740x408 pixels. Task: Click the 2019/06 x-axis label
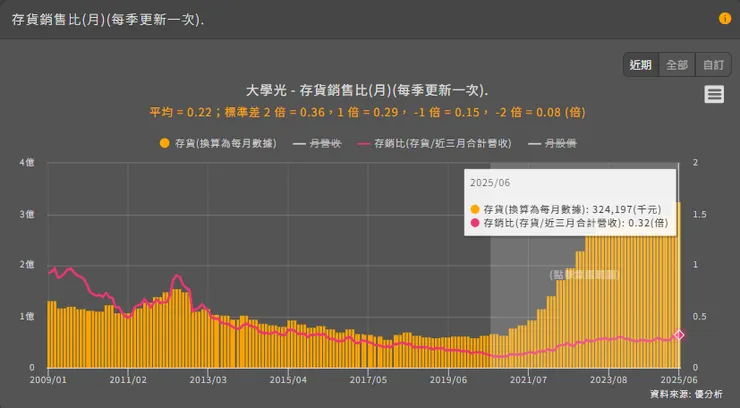(448, 380)
